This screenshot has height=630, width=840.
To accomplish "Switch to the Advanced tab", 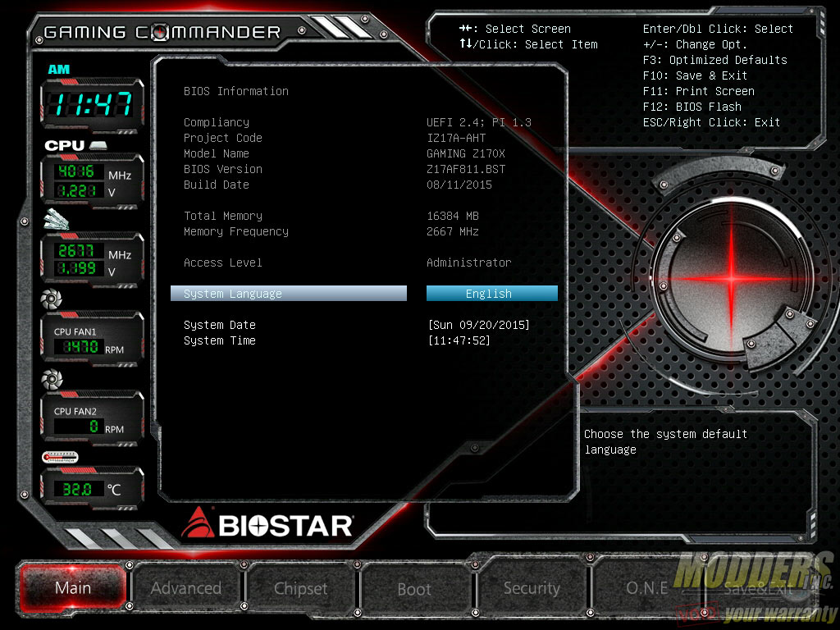I will 186,588.
